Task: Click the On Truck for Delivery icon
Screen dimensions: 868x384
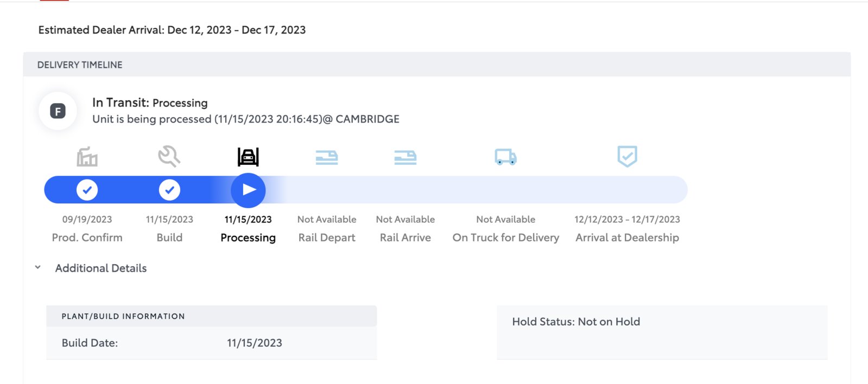Action: click(x=505, y=157)
